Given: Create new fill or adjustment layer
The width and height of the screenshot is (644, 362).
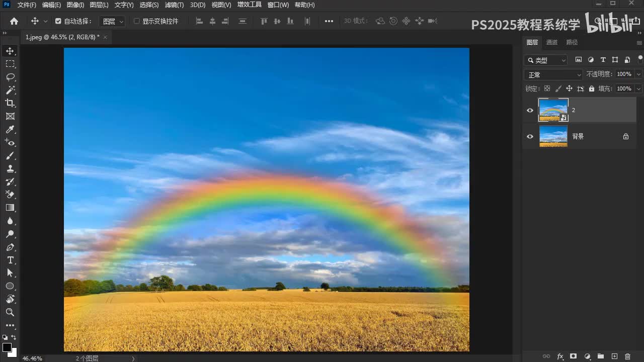Looking at the screenshot, I should (x=587, y=356).
